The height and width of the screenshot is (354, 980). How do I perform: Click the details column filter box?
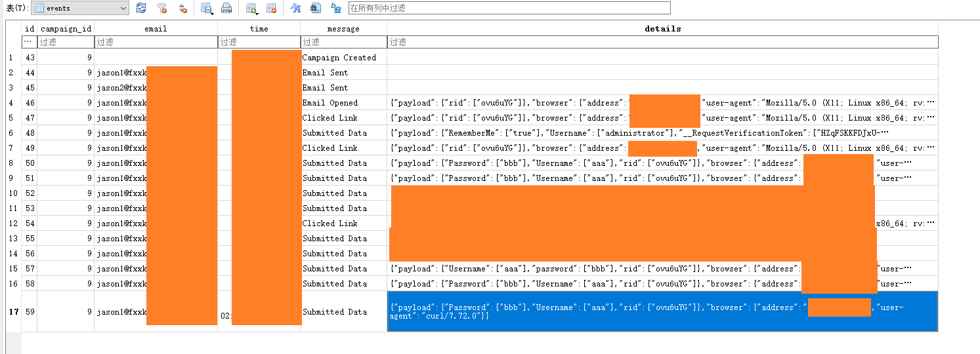(x=662, y=42)
